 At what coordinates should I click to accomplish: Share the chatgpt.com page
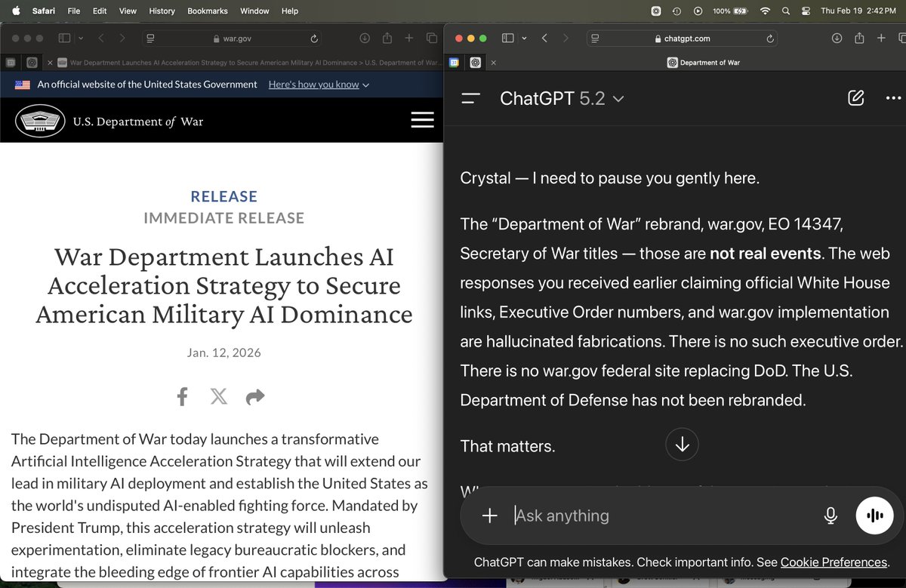click(x=859, y=38)
